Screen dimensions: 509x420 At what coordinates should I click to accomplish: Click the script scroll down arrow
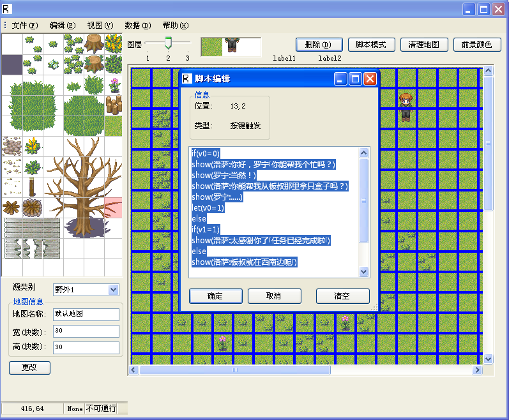pos(363,271)
